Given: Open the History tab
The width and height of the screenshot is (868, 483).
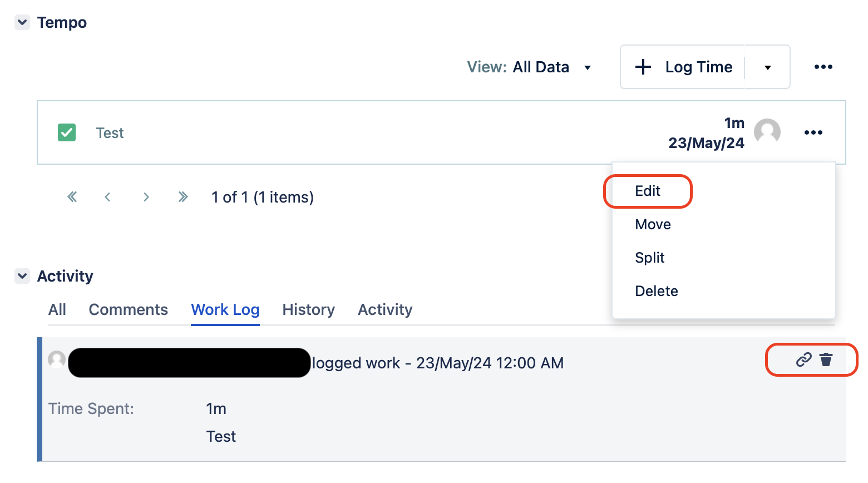Looking at the screenshot, I should [308, 309].
